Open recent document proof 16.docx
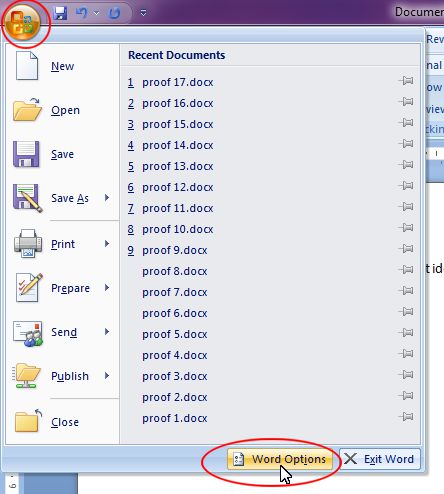 (x=178, y=103)
